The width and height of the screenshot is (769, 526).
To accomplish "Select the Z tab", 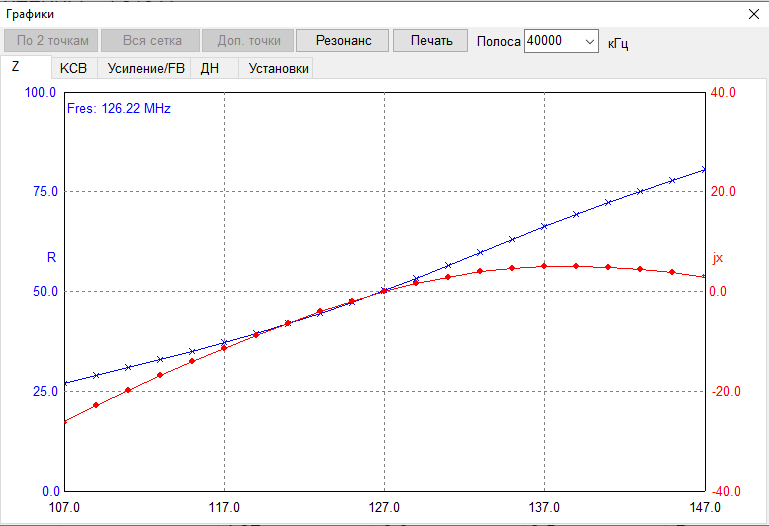I will [26, 67].
